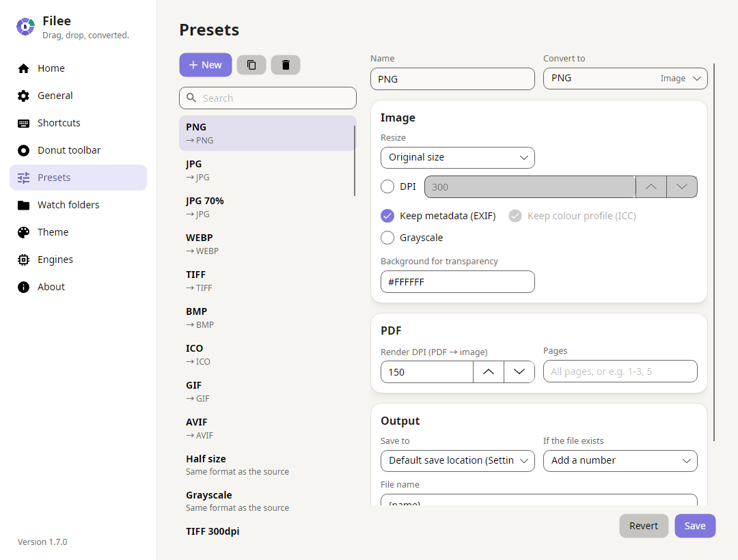Increase the image DPI value
Image resolution: width=738 pixels, height=560 pixels.
[651, 186]
